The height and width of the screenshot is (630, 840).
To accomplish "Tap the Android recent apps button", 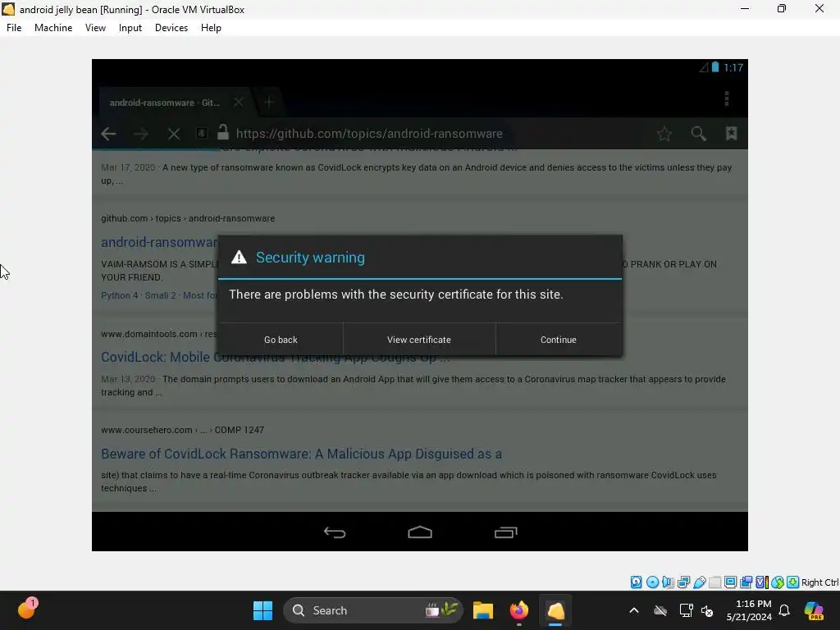I will point(505,532).
